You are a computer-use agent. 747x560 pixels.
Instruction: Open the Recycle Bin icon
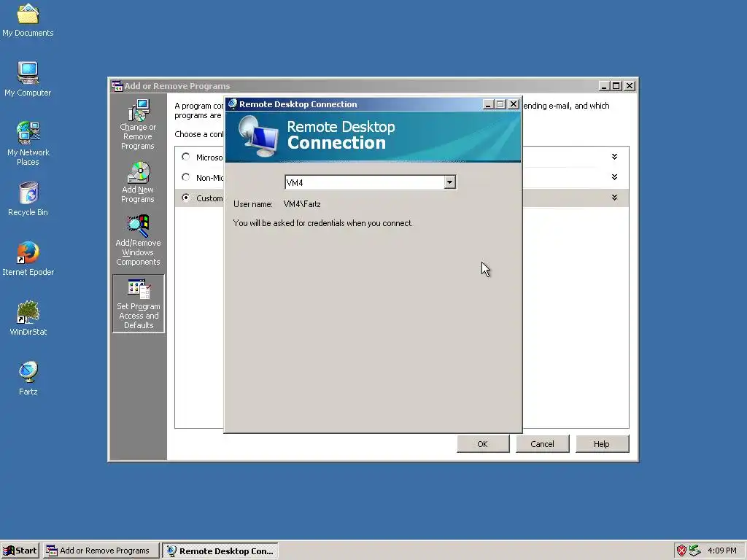point(28,198)
